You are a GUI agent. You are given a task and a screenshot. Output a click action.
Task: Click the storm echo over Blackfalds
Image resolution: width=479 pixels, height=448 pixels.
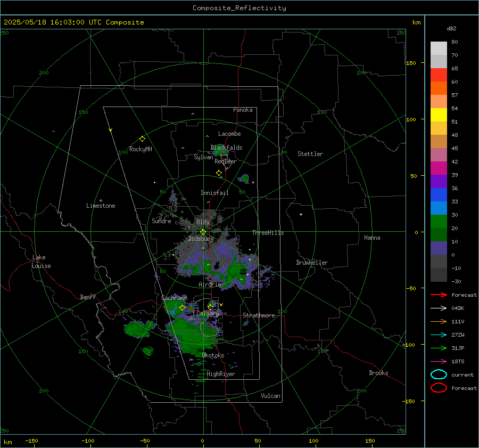click(x=219, y=150)
